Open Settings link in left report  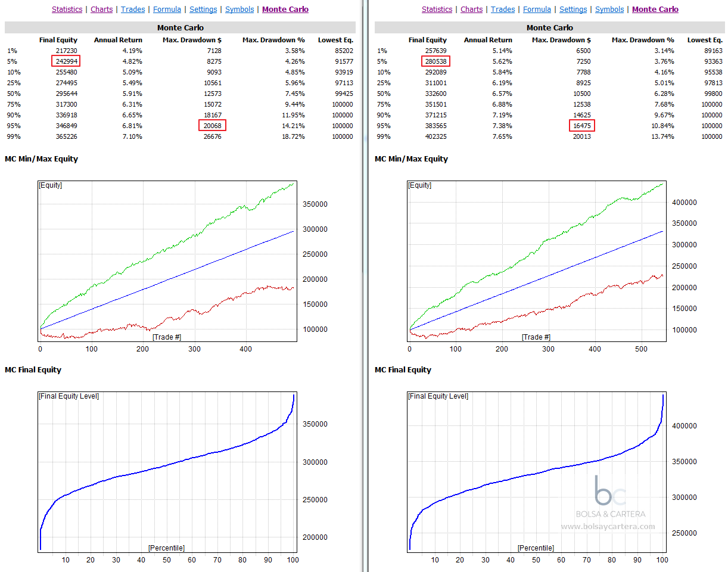[203, 10]
